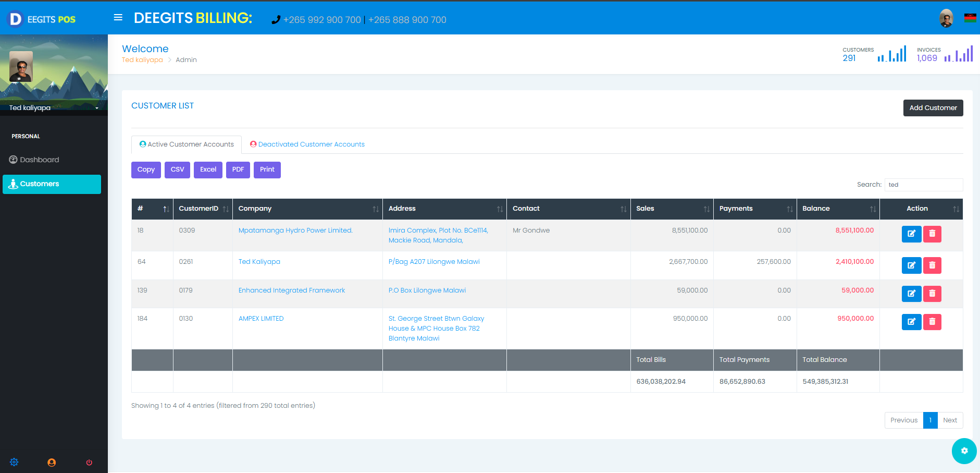Sort table by Sales column

(x=672, y=209)
